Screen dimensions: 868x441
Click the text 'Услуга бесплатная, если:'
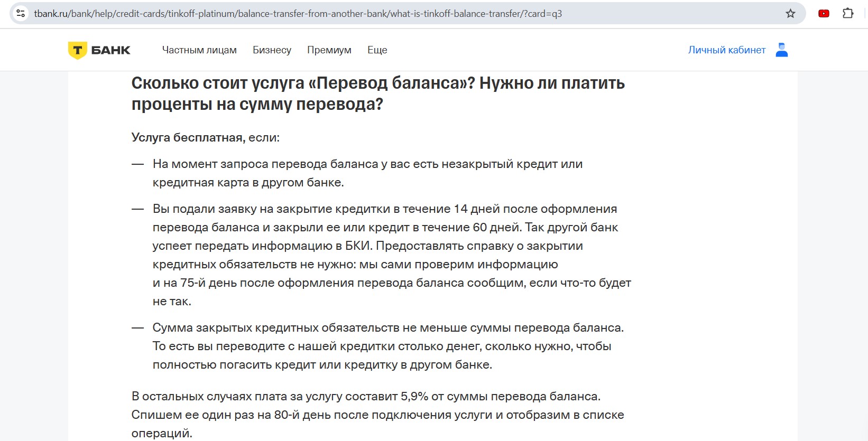click(x=205, y=137)
